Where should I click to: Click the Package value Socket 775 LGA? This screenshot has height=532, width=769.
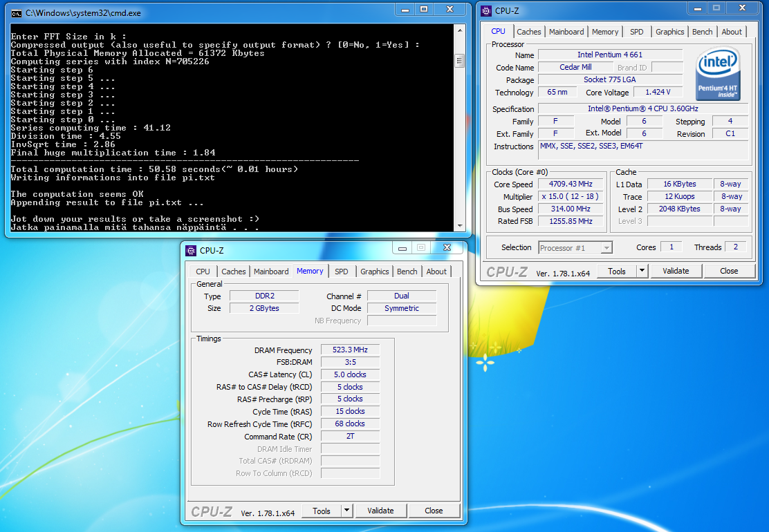coord(610,80)
